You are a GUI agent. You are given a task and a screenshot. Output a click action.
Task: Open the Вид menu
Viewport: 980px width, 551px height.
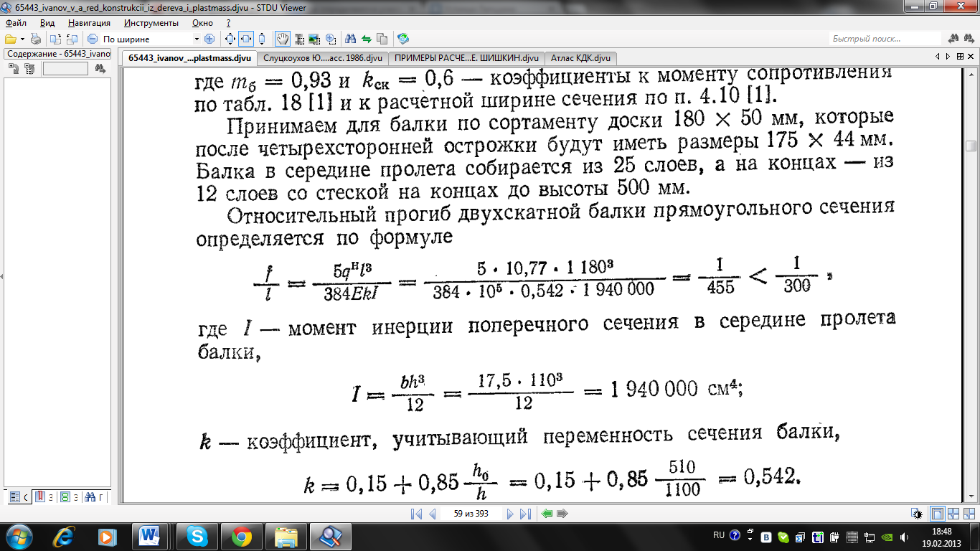pyautogui.click(x=47, y=23)
